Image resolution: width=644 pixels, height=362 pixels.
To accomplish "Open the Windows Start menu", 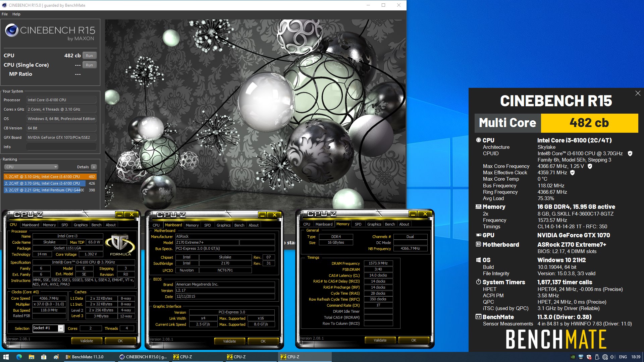I will 6,357.
